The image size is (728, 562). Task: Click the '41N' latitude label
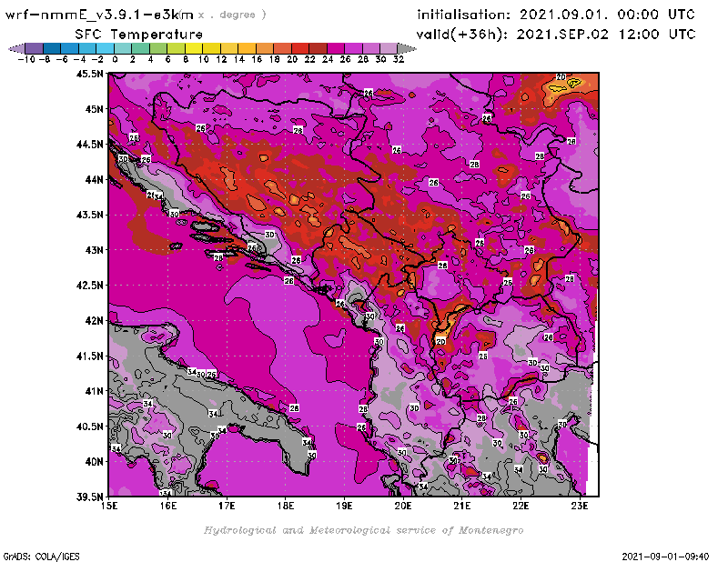94,391
